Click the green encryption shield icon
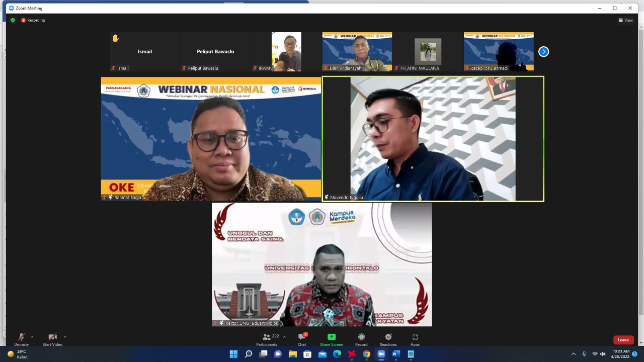The height and width of the screenshot is (362, 644). click(13, 20)
